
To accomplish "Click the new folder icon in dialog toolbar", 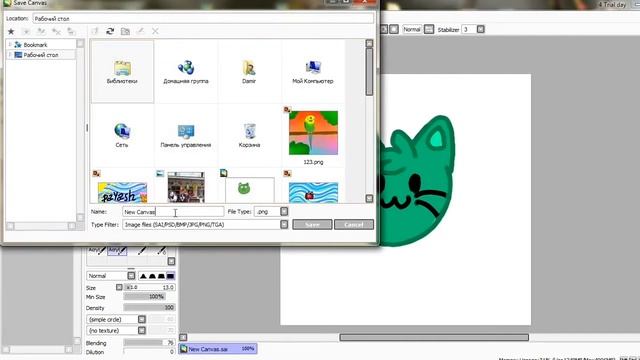I will [x=125, y=31].
